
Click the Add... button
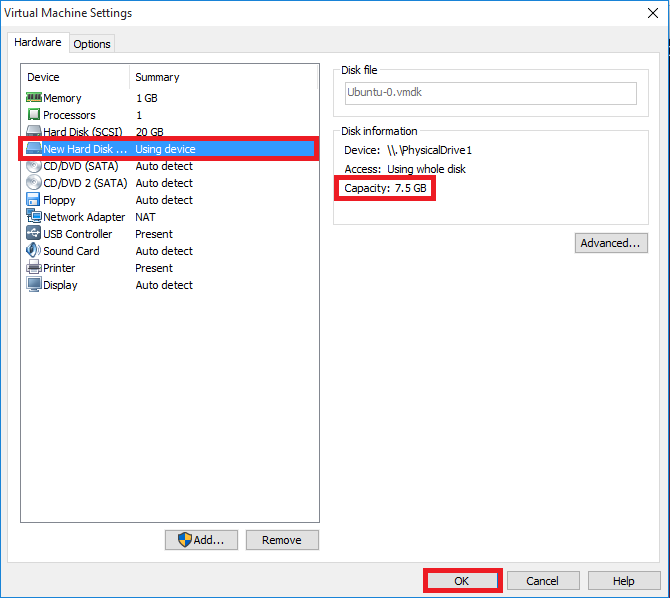point(201,540)
